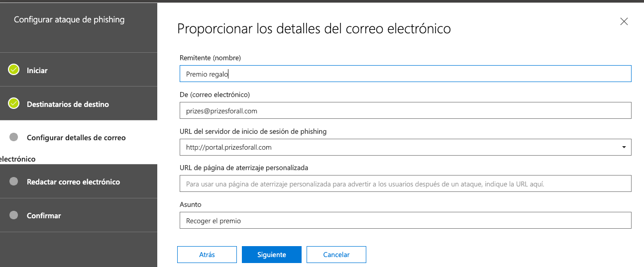Click the gray circle beside Configurar detalles de correo
Image resolution: width=644 pixels, height=267 pixels.
[x=14, y=137]
